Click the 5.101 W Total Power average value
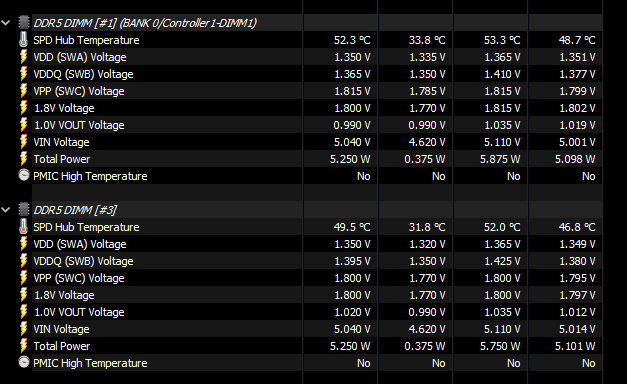Image resolution: width=627 pixels, height=384 pixels. pos(575,346)
